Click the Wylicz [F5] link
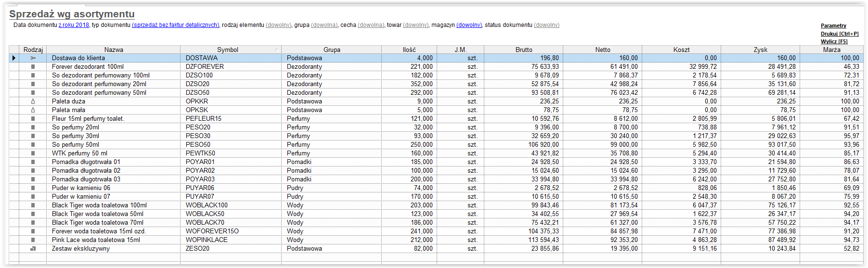The width and height of the screenshot is (868, 268). [834, 41]
